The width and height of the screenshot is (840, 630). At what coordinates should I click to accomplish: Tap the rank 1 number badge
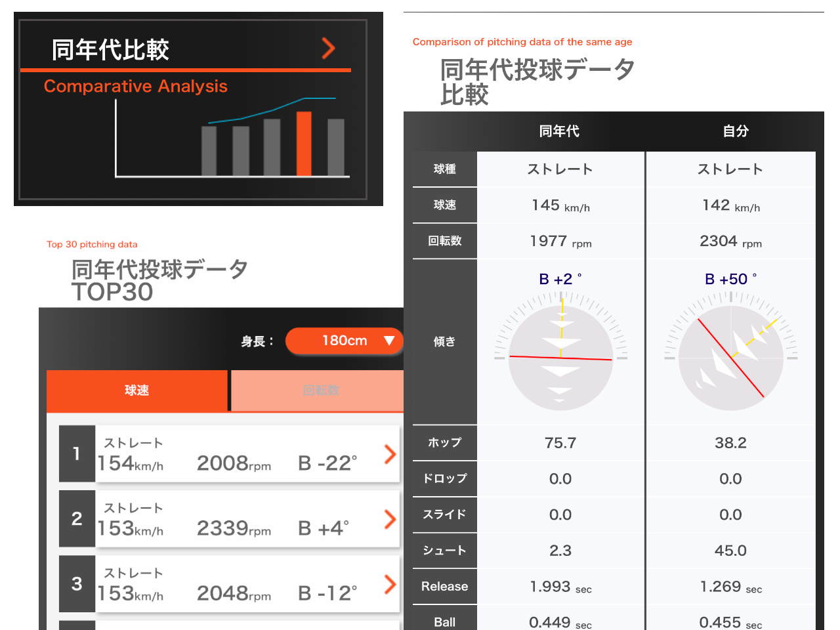coord(77,453)
